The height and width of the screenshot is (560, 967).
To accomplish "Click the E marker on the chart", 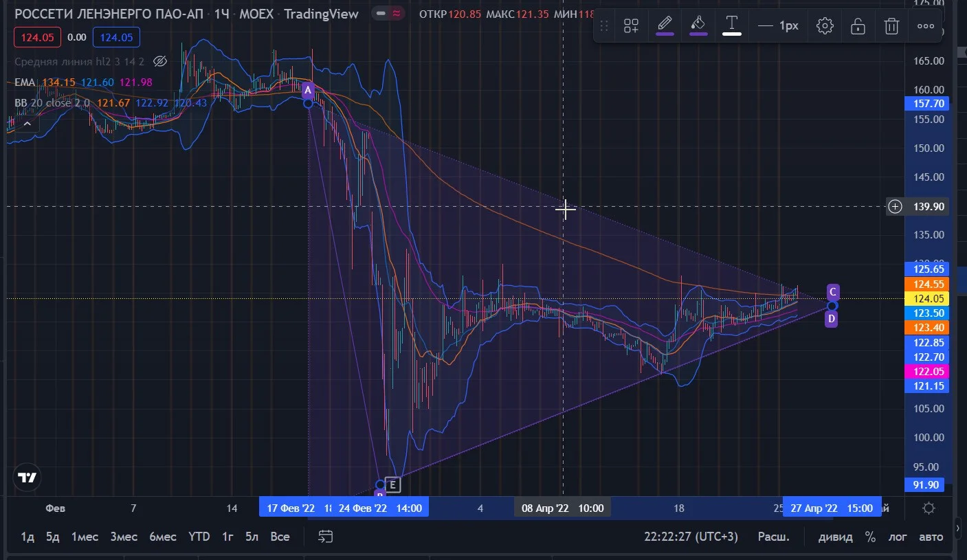I will coord(392,484).
